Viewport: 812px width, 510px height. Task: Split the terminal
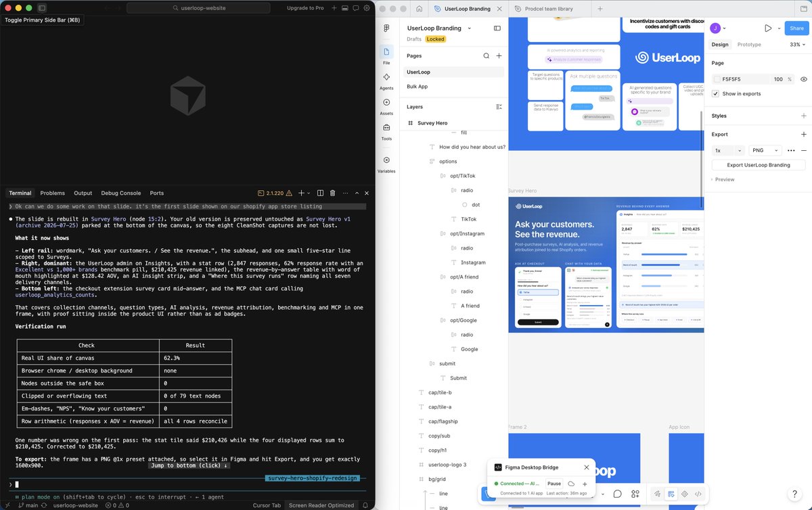point(322,193)
